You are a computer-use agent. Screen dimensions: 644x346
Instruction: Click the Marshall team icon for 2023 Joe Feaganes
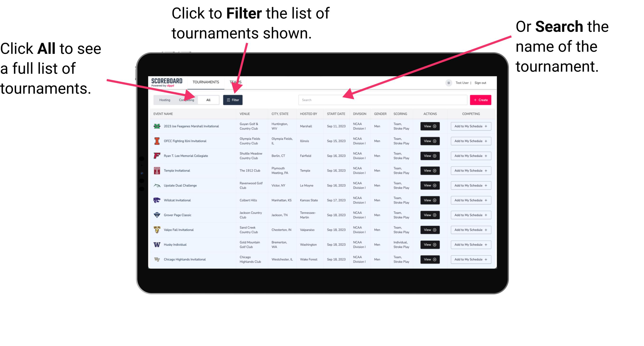[156, 126]
